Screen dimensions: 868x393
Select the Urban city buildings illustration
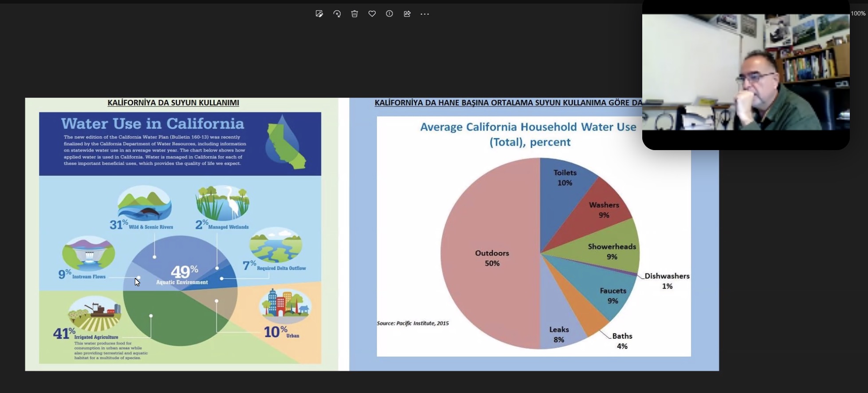coord(285,305)
